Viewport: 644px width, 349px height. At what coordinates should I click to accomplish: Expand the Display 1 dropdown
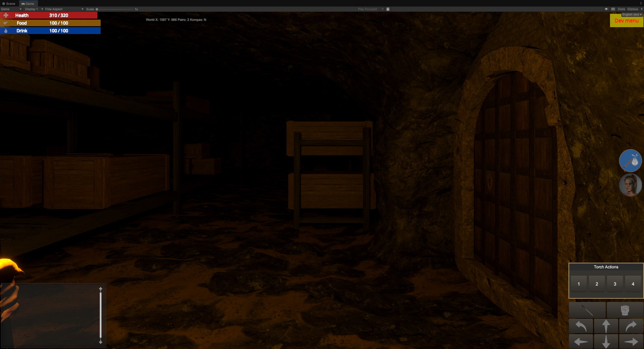[34, 9]
